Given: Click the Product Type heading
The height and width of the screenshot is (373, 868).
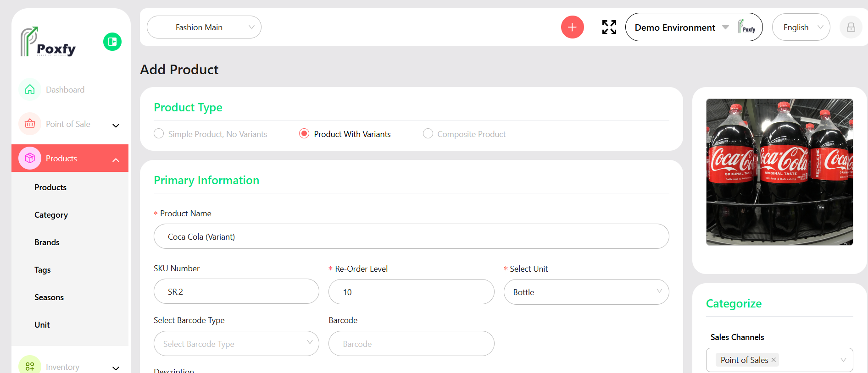Looking at the screenshot, I should [188, 107].
